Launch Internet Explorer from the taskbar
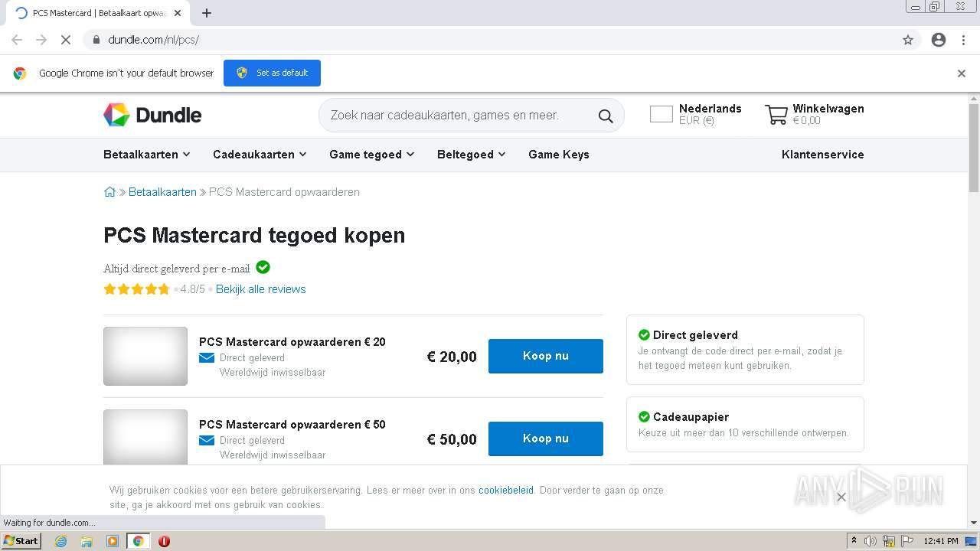This screenshot has height=551, width=980. tap(61, 541)
